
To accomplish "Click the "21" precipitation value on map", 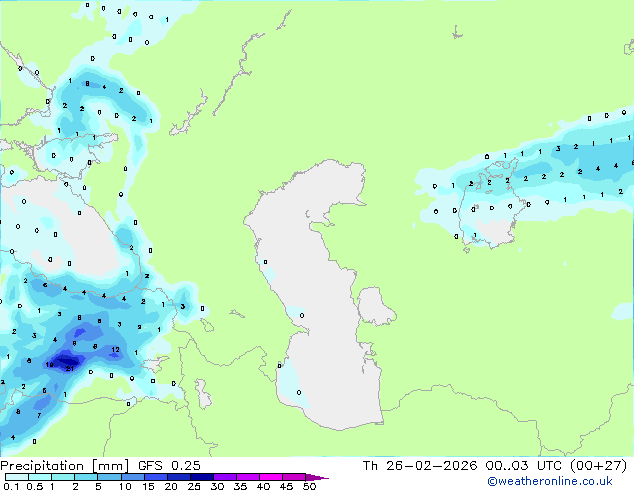I will point(70,368).
